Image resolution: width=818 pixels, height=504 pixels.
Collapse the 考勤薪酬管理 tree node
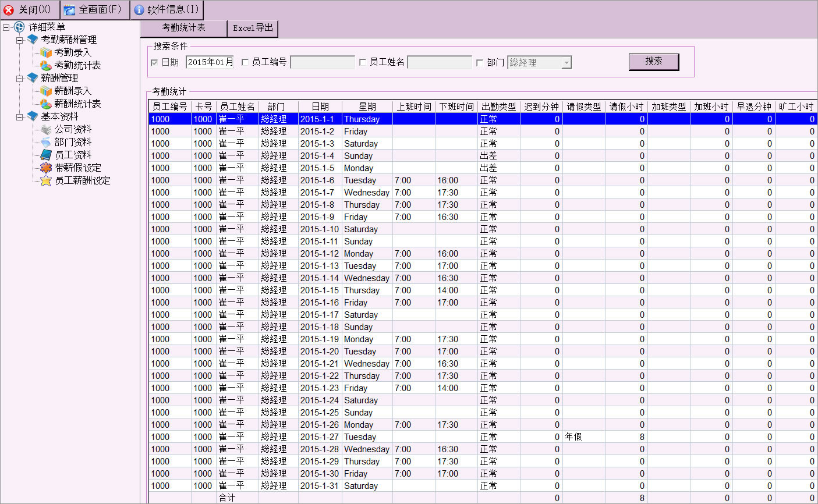[x=20, y=40]
